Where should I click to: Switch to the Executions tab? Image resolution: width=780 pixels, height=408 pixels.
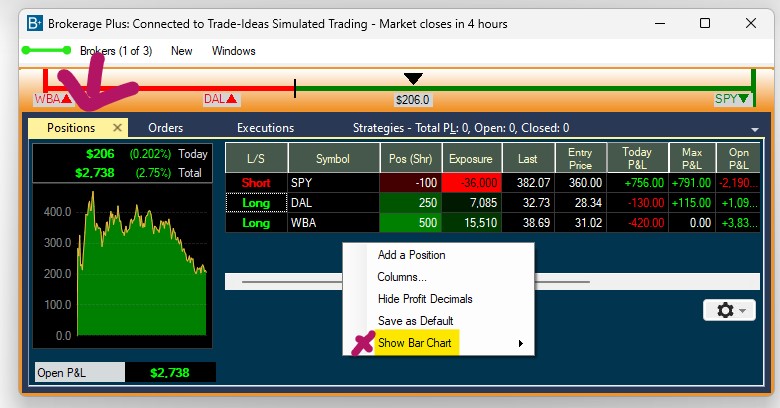(x=265, y=128)
